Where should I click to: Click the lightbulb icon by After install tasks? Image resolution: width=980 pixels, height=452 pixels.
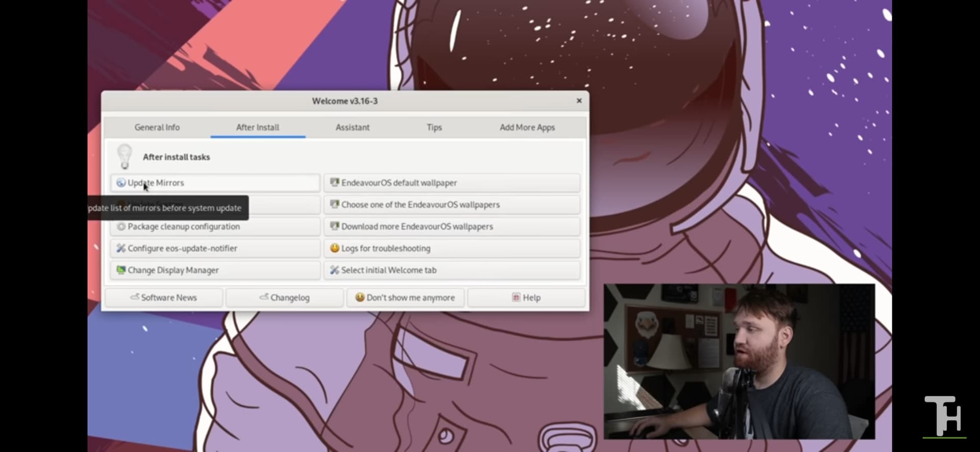125,157
